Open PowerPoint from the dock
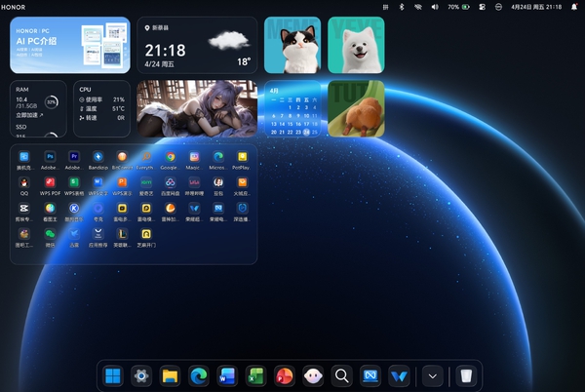This screenshot has width=585, height=392. (285, 376)
